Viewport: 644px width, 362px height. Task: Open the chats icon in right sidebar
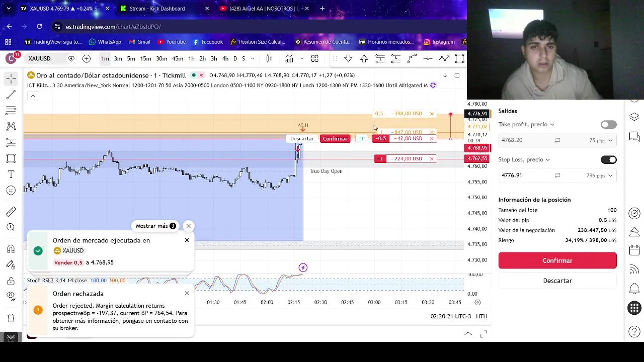pos(634,136)
